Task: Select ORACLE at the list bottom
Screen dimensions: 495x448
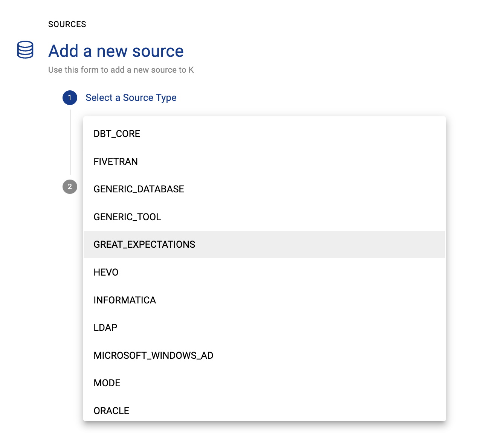Action: pos(112,411)
